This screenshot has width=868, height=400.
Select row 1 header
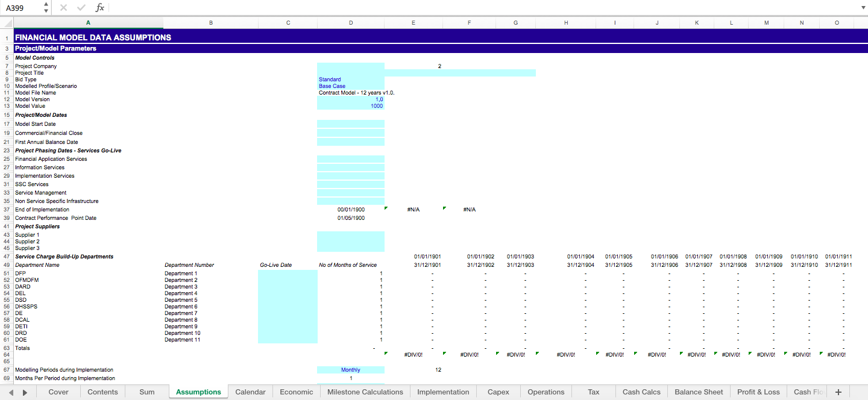7,37
